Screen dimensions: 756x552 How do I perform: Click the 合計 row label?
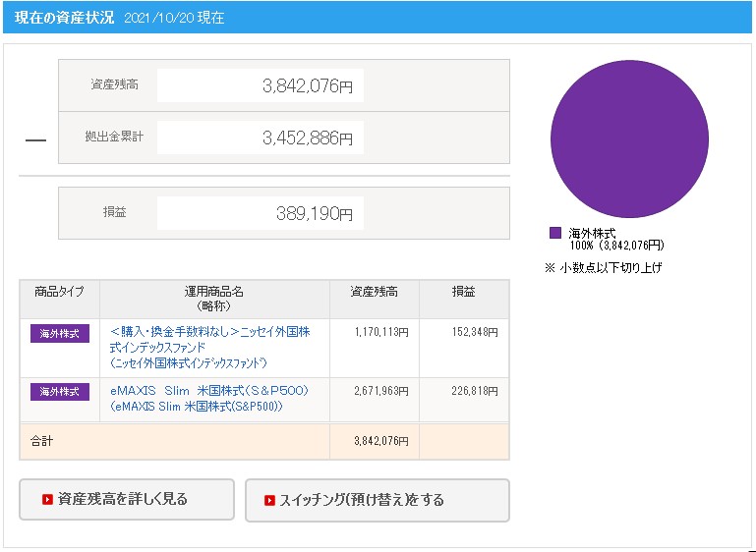click(42, 441)
